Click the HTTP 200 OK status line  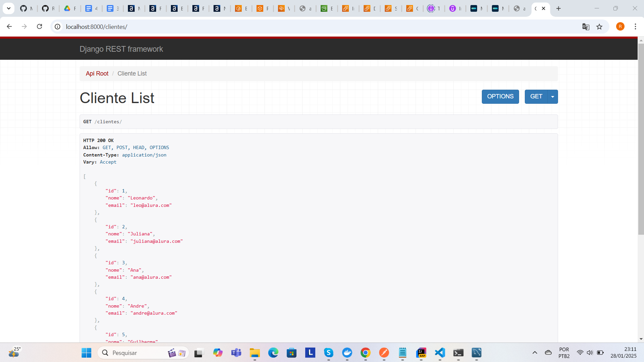click(98, 140)
